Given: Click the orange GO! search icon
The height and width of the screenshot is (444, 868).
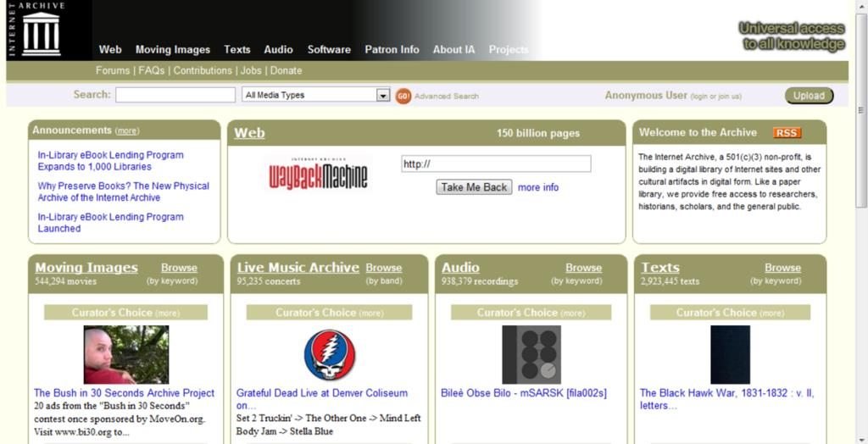Looking at the screenshot, I should [403, 96].
